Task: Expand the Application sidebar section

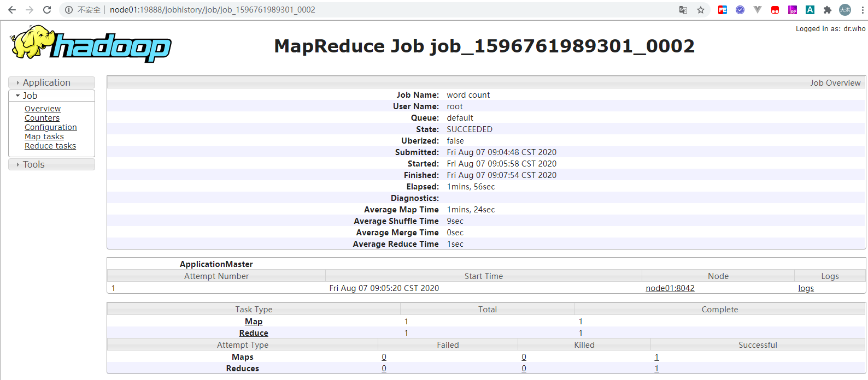Action: click(51, 82)
